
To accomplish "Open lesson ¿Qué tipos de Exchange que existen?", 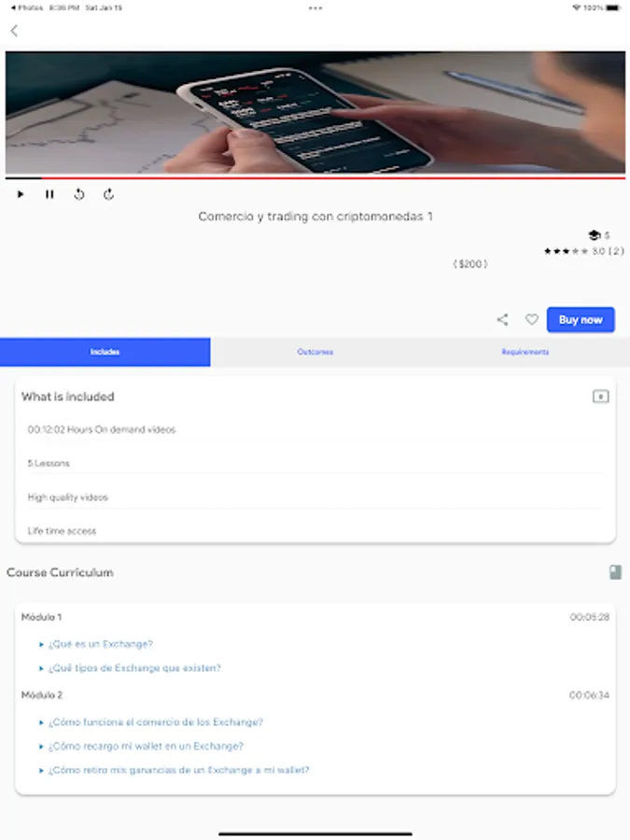I will [134, 668].
